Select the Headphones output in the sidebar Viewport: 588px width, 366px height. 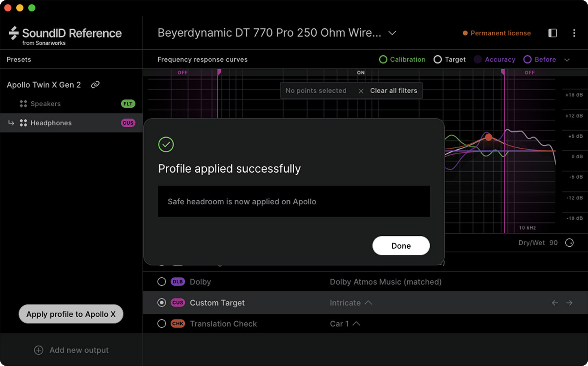tap(51, 123)
